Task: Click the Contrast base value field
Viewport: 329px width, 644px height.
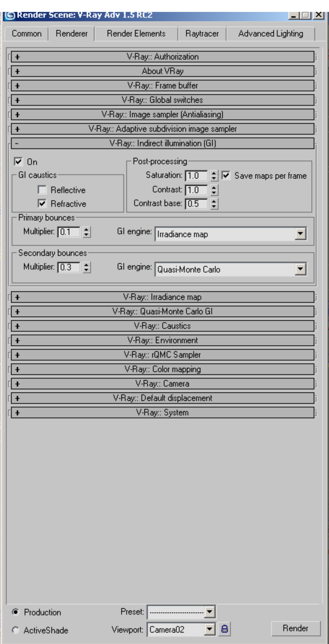Action: (x=196, y=204)
